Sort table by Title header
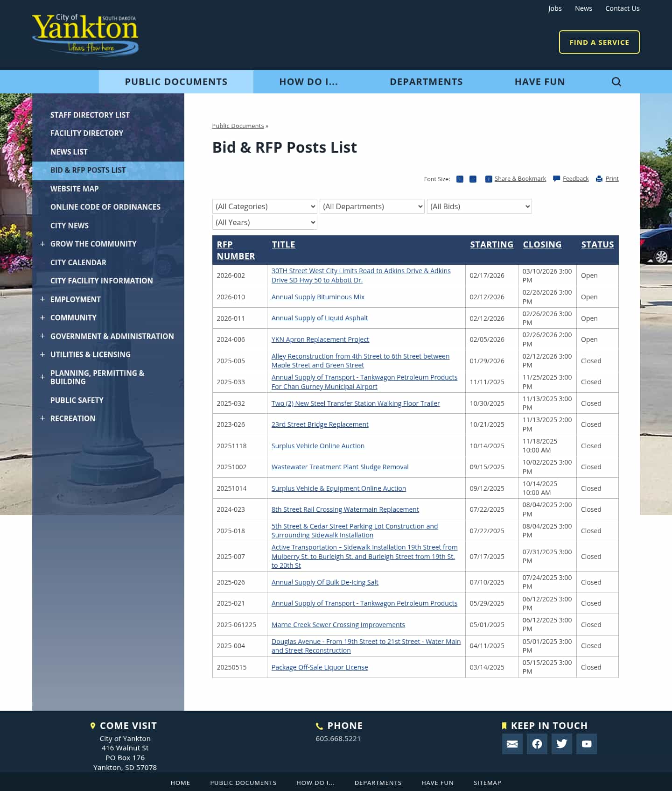The image size is (672, 791). [x=283, y=244]
